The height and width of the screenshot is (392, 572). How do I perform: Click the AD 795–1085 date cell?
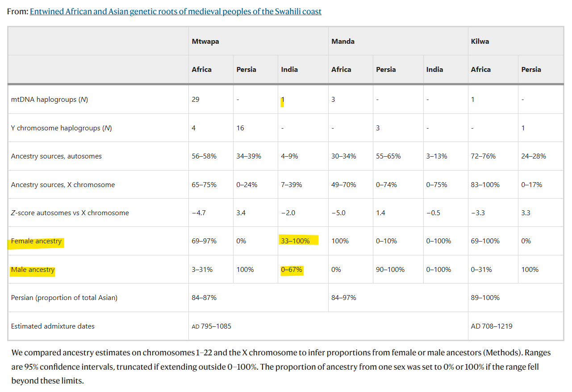(x=212, y=326)
